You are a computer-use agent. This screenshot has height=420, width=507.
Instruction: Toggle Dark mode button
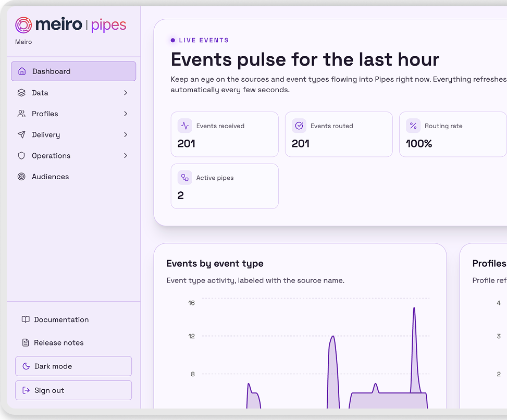(x=73, y=366)
